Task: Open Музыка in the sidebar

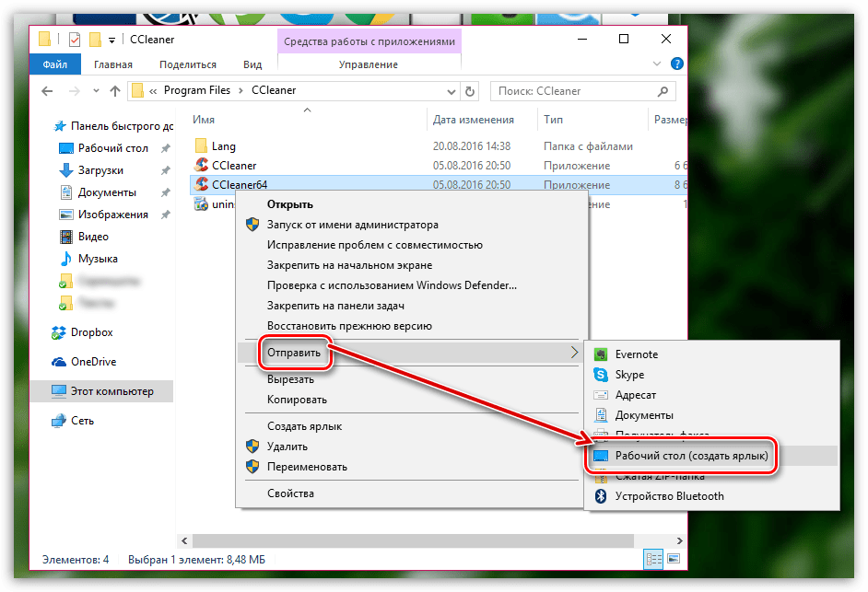Action: [x=98, y=259]
